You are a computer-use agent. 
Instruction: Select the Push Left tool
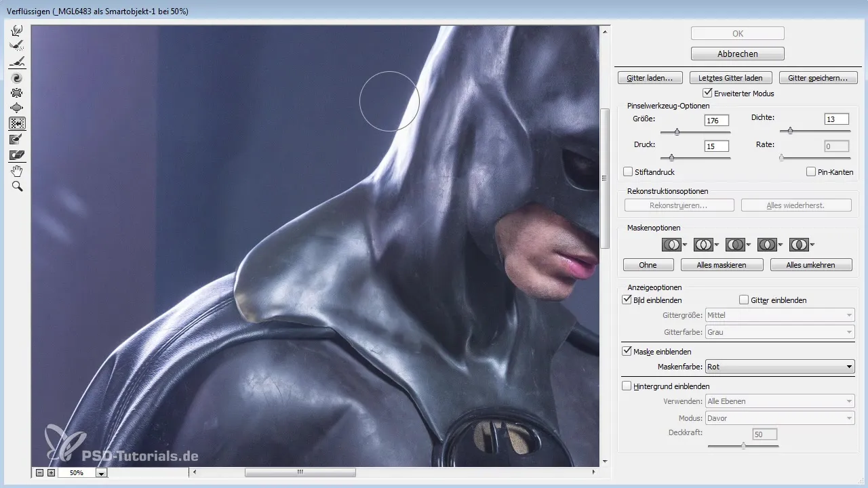tap(18, 123)
